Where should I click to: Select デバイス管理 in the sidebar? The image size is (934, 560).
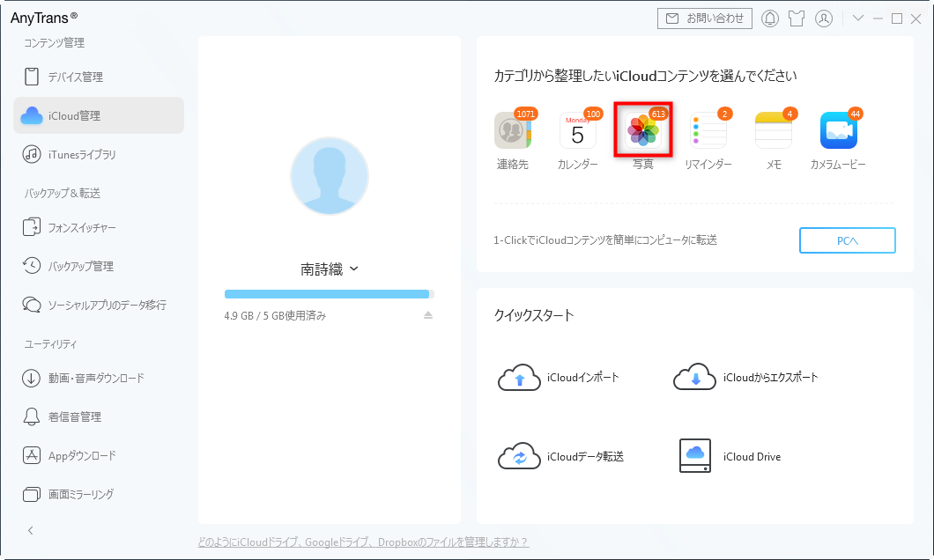click(x=99, y=77)
